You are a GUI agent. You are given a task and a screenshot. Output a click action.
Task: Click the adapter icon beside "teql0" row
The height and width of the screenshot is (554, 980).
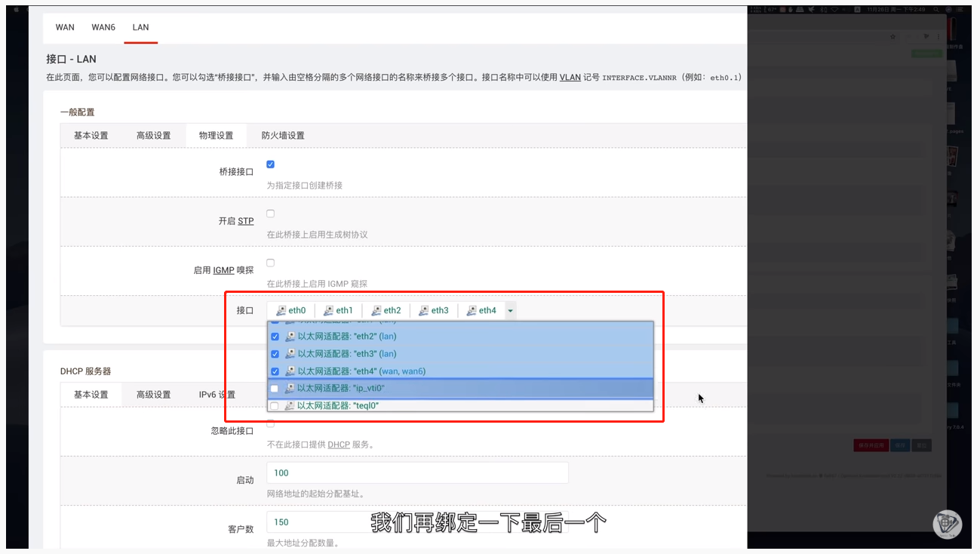pos(290,406)
